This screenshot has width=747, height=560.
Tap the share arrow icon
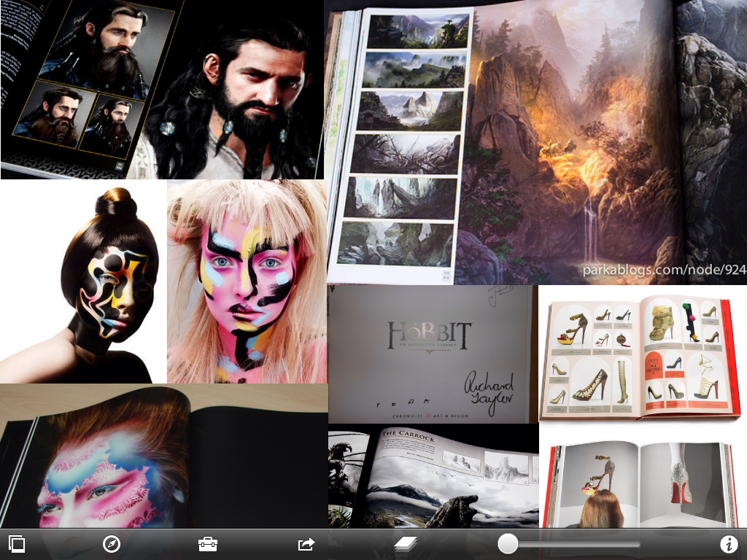(x=306, y=544)
